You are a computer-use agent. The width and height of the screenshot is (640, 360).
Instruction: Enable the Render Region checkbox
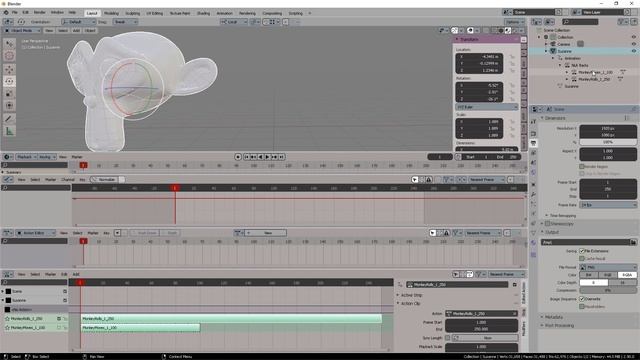point(582,167)
